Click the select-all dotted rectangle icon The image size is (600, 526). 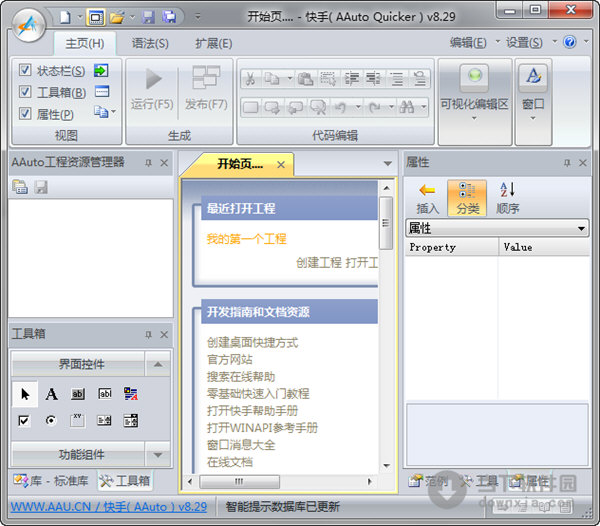tap(328, 79)
